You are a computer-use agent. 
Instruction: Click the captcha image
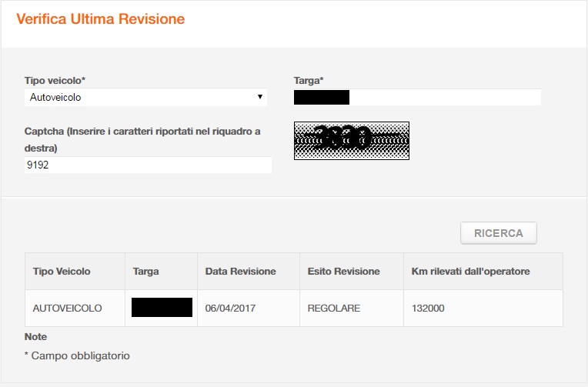tap(351, 140)
